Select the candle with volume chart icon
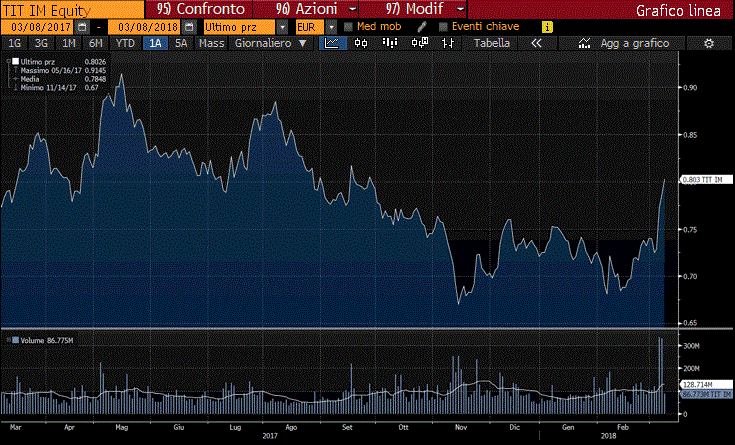Viewport: 735px width, 445px height. [x=420, y=43]
